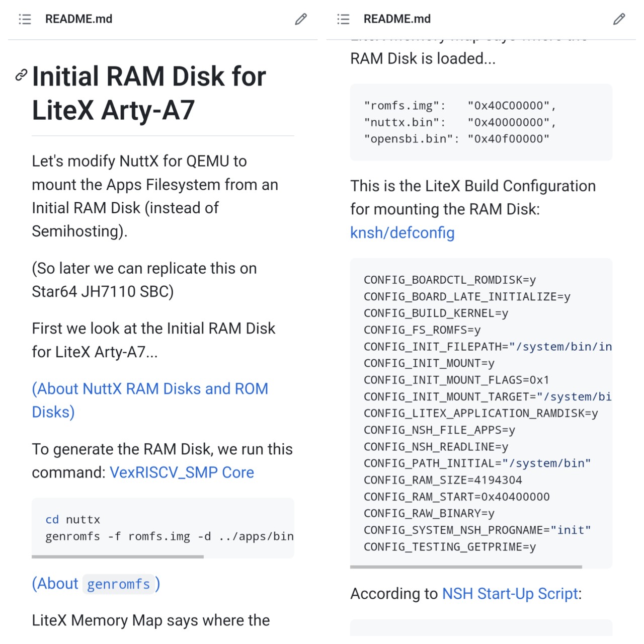The width and height of the screenshot is (644, 644).
Task: Click the README.md title in left pane
Action: [x=78, y=19]
